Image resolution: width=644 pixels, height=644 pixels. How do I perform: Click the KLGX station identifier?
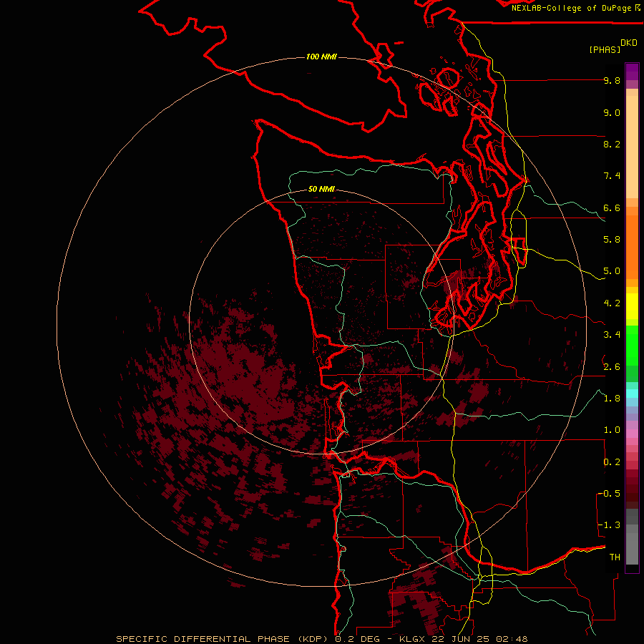point(414,639)
